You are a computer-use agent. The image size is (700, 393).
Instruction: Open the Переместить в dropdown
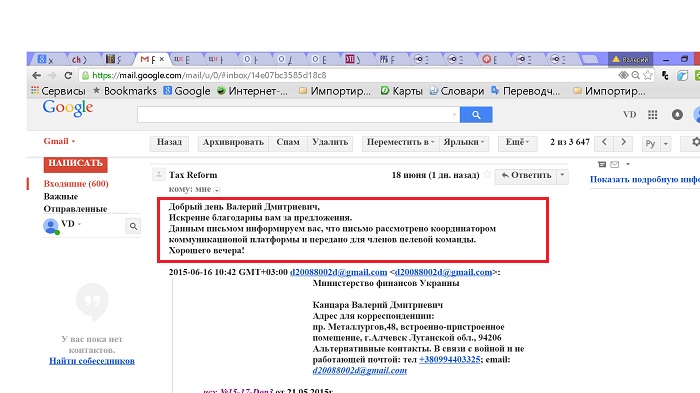pyautogui.click(x=400, y=142)
